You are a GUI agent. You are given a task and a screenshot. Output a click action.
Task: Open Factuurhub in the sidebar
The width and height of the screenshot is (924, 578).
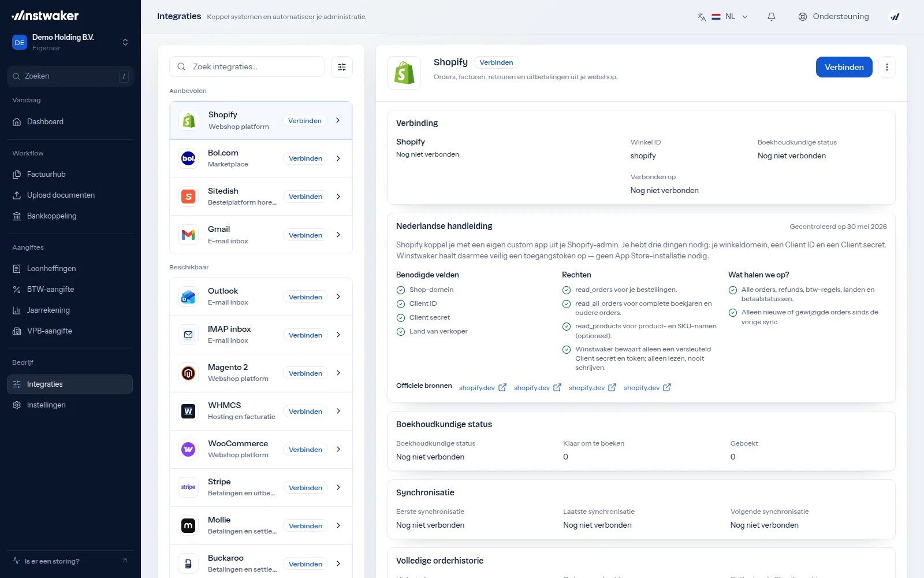click(70, 174)
